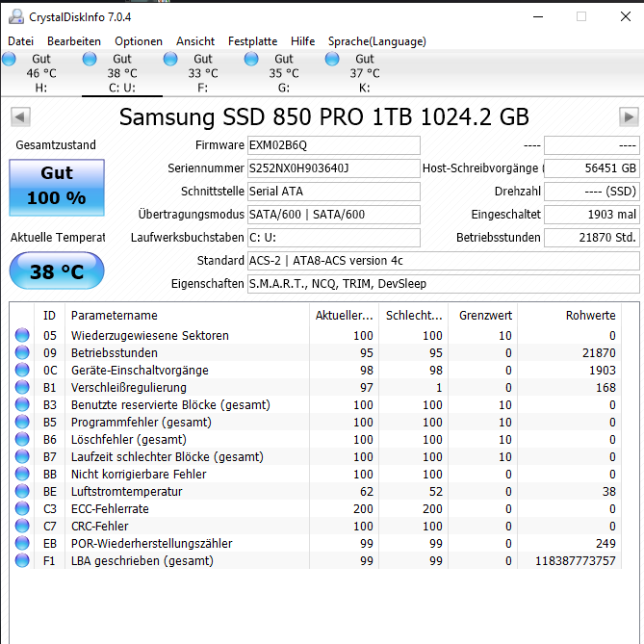Click status orb for Verschleißregulierung row
Screen dimensions: 644x644
tap(22, 387)
